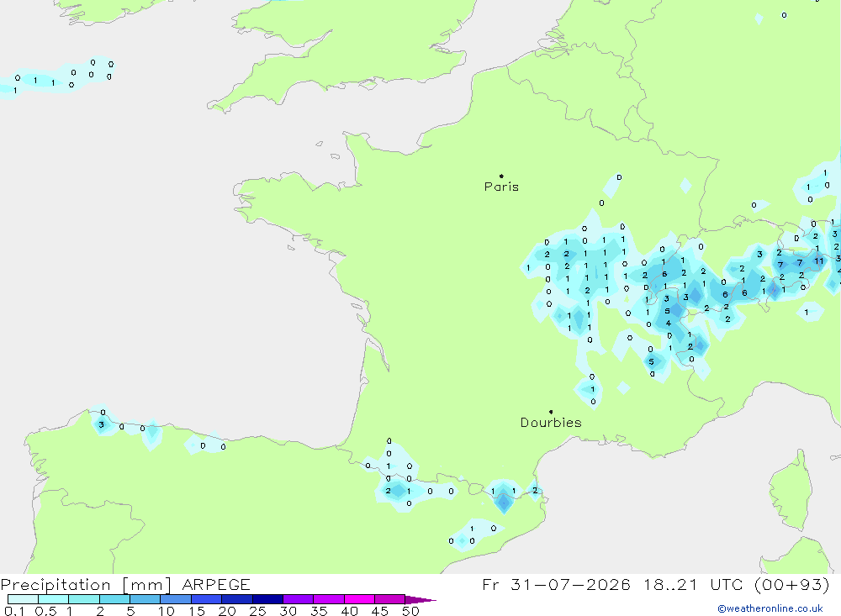Image resolution: width=841 pixels, height=616 pixels.
Task: Click the Dourbies location marker dot
Action: pos(551,412)
